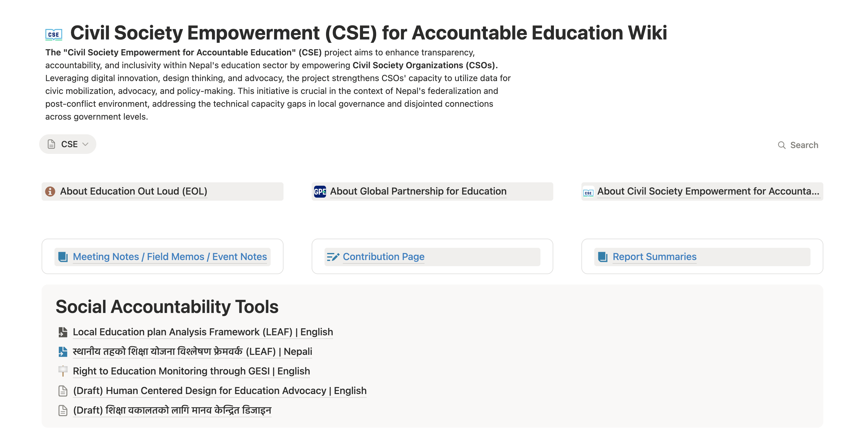The image size is (868, 439).
Task: Open the CSE view selector pill
Action: pyautogui.click(x=68, y=144)
